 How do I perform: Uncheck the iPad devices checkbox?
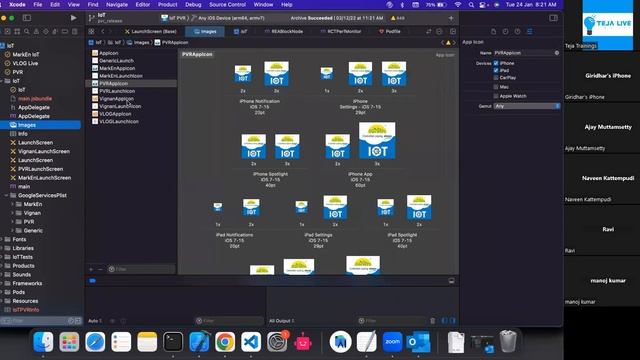coord(496,70)
